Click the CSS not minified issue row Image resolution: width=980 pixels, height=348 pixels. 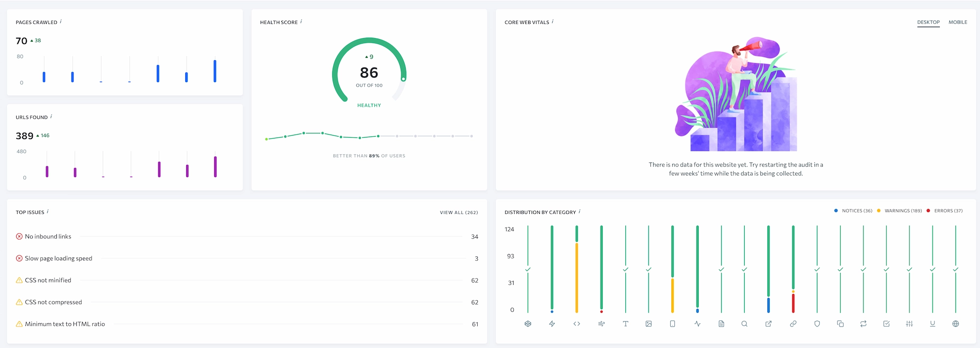(x=247, y=280)
